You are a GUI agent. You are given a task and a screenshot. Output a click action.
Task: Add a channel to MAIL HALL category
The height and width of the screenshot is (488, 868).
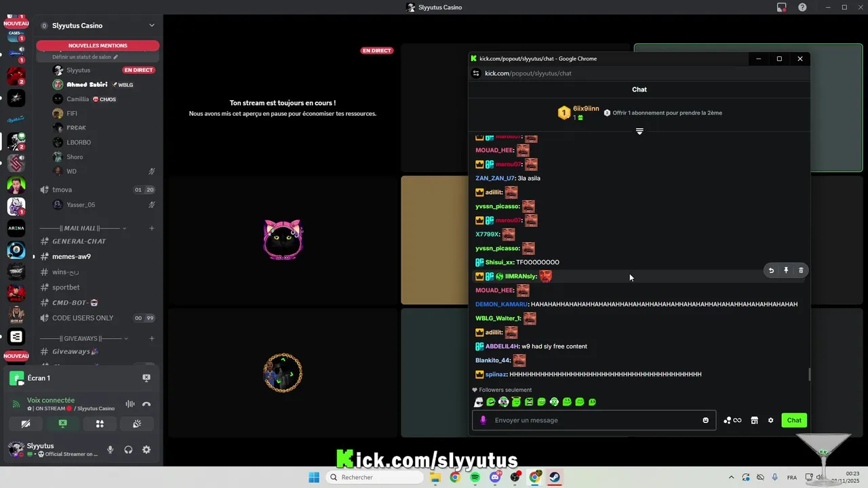(152, 228)
